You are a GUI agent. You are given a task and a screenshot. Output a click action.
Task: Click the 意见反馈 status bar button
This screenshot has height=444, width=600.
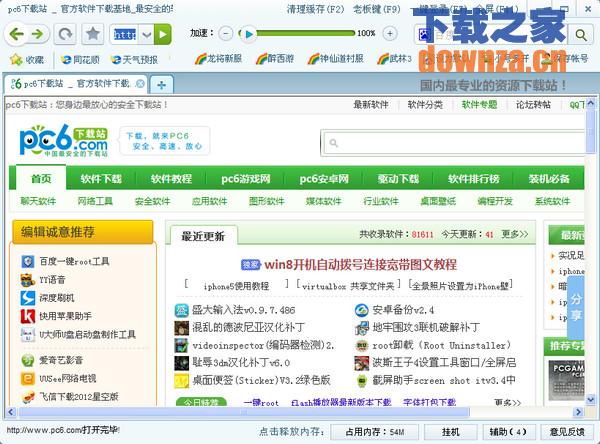567,432
